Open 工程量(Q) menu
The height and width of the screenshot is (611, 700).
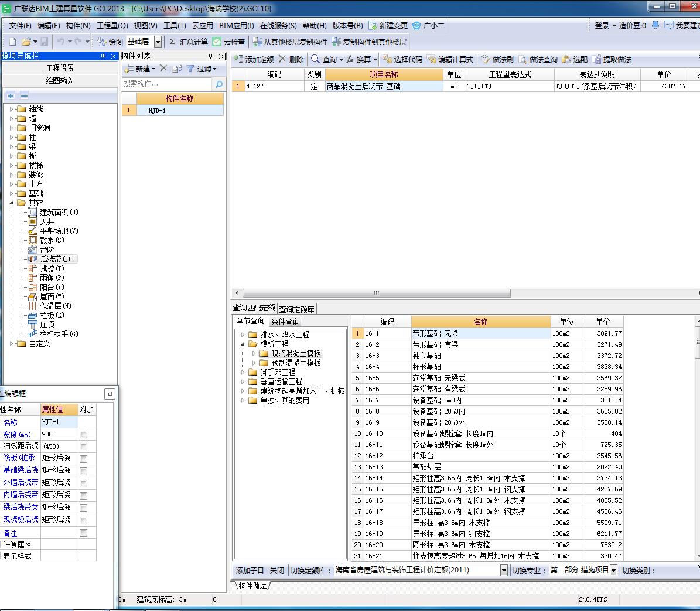point(112,25)
